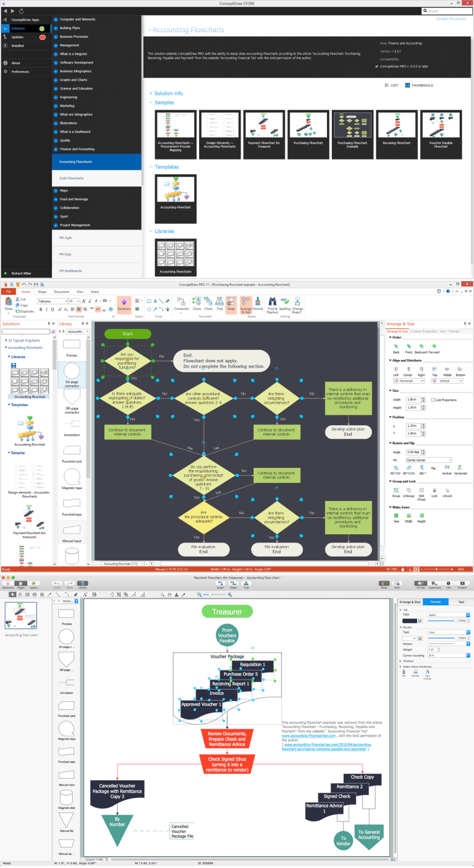Align shapes using the Middle alignment icon

(x=447, y=369)
